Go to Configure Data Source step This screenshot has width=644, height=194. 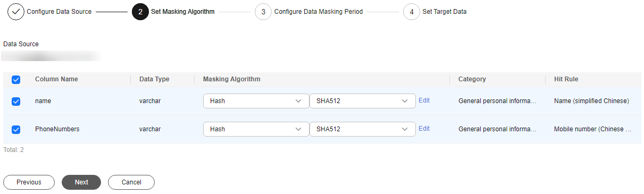pos(59,12)
